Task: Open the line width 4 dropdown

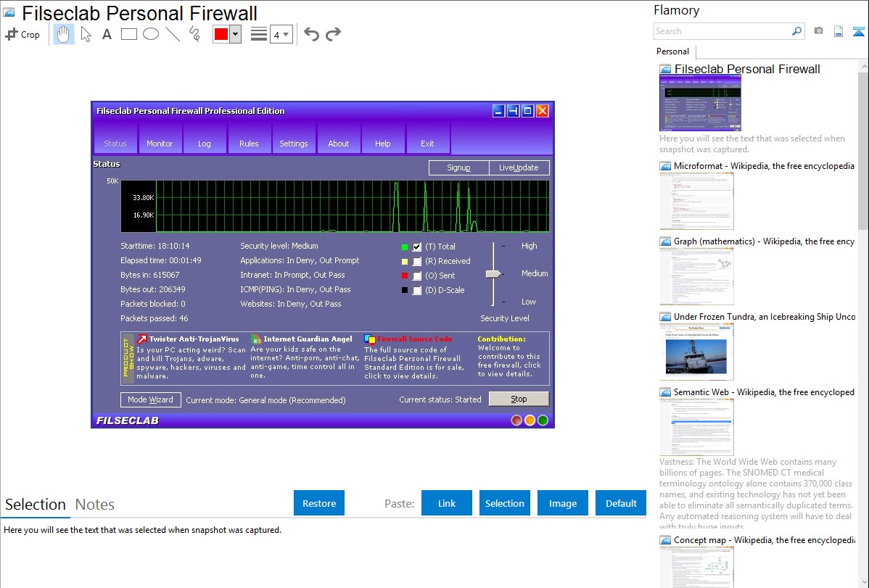Action: click(x=281, y=34)
